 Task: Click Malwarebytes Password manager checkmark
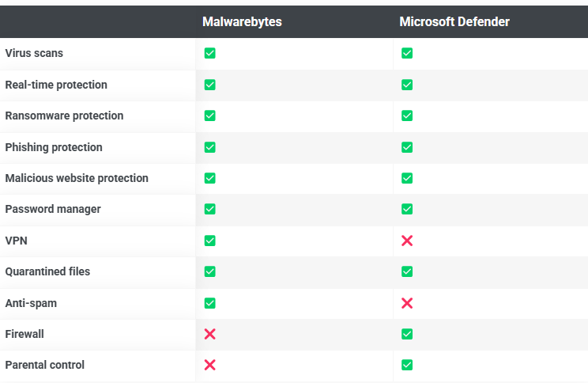tap(209, 209)
